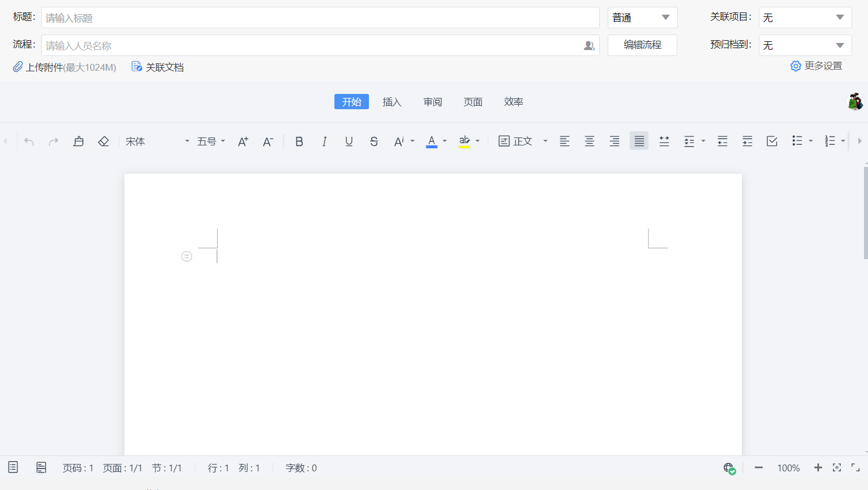Toggle bold formatting

[299, 141]
